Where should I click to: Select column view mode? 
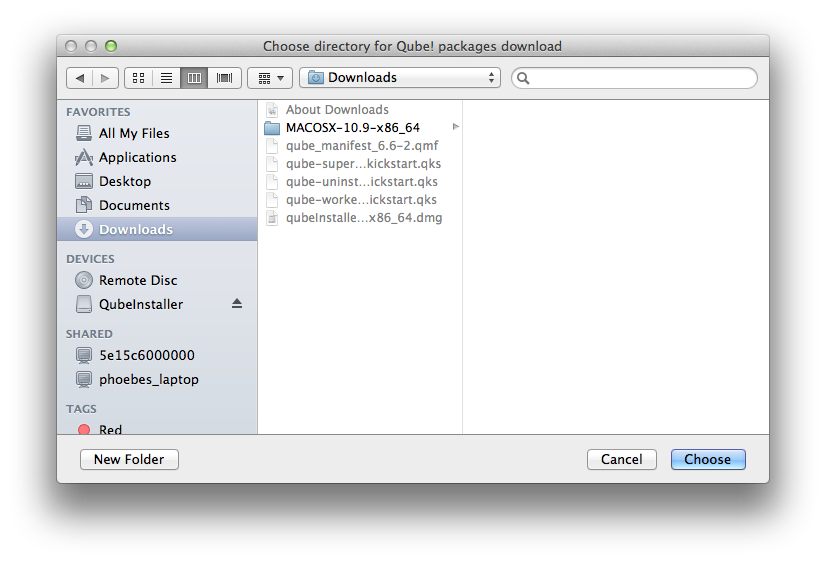pyautogui.click(x=195, y=78)
